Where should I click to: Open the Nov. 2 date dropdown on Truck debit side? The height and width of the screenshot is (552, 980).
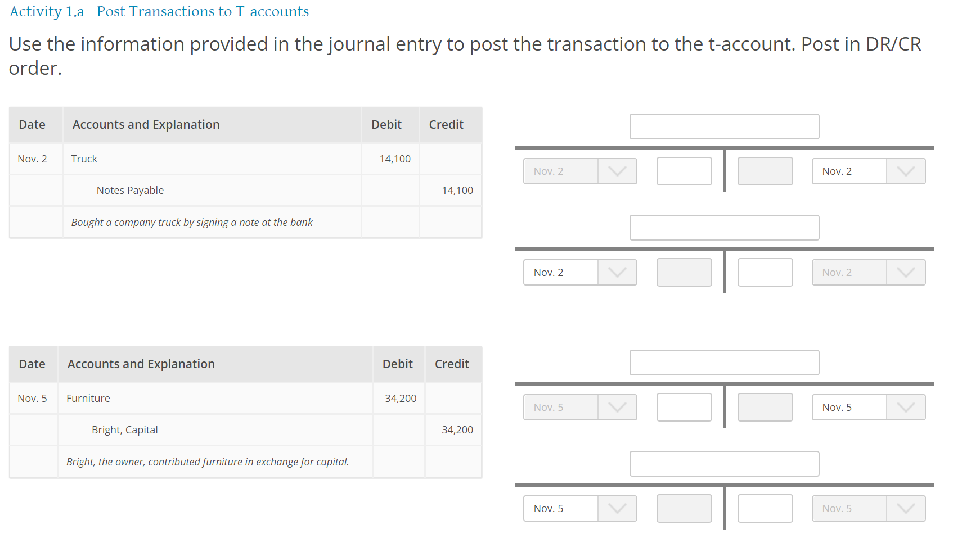(x=579, y=171)
